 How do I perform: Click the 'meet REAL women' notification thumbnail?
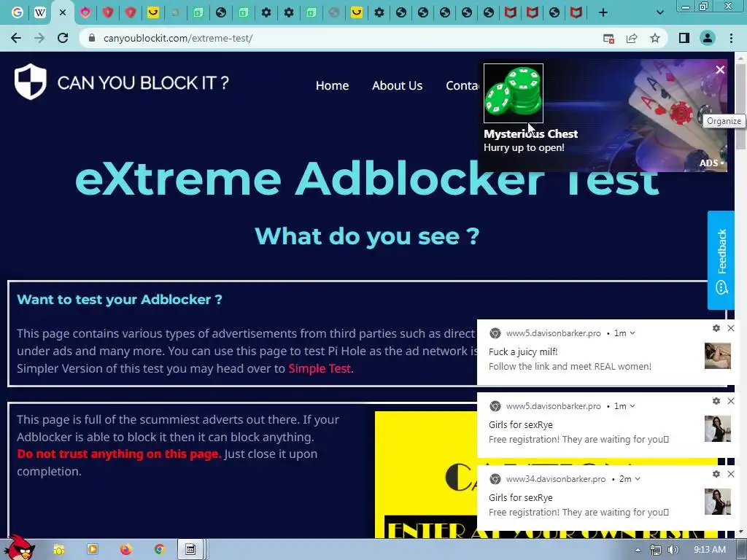(x=718, y=356)
